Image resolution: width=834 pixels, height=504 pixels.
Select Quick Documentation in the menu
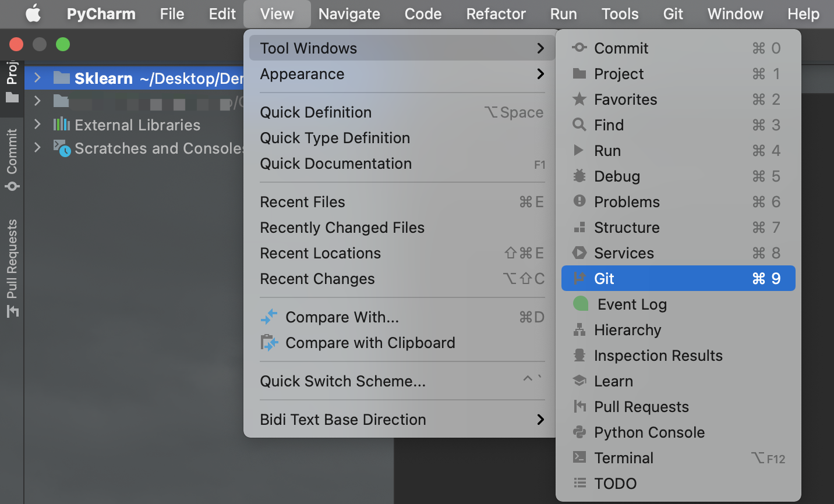point(335,164)
